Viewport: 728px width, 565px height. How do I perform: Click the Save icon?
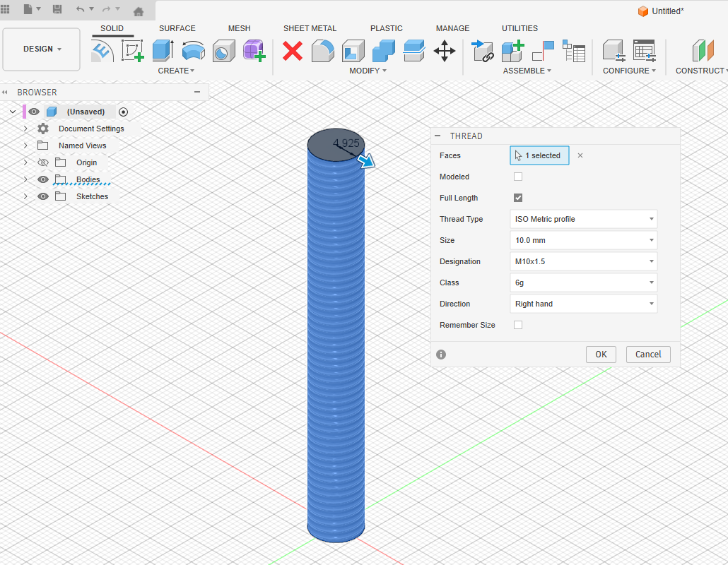point(57,9)
